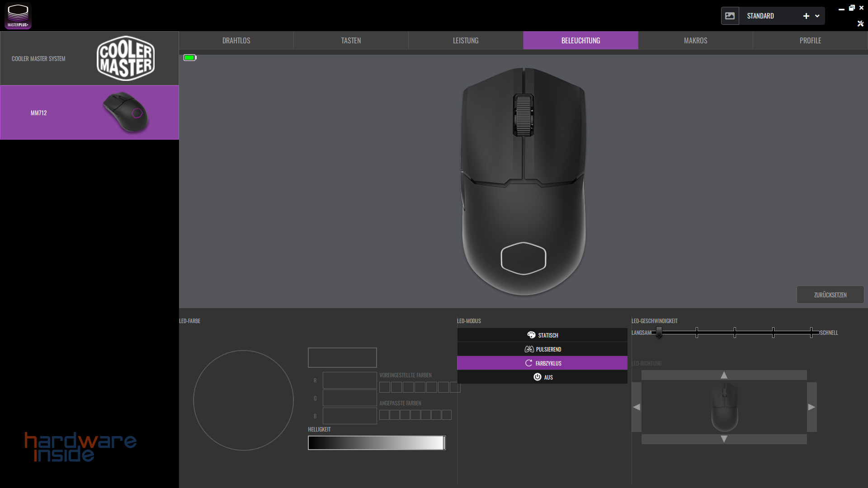Click the upward LED-Richtung direction arrow
The height and width of the screenshot is (488, 868).
pyautogui.click(x=723, y=375)
